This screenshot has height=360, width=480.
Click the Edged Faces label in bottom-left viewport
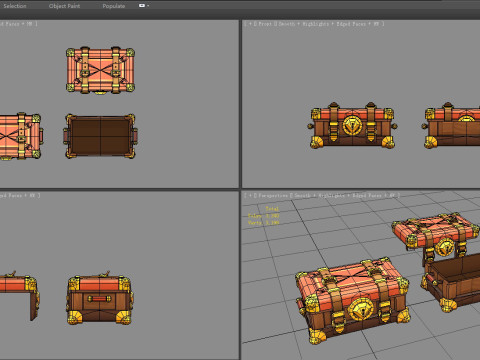[x=11, y=195]
